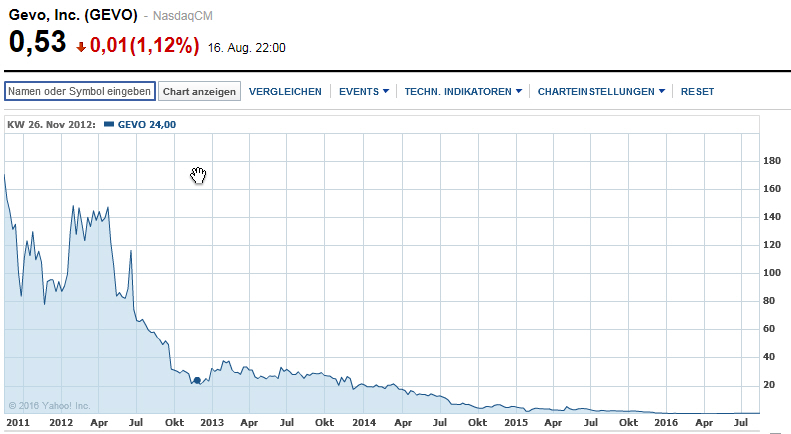
Task: Open the VERGLEICHEN option
Action: [285, 92]
